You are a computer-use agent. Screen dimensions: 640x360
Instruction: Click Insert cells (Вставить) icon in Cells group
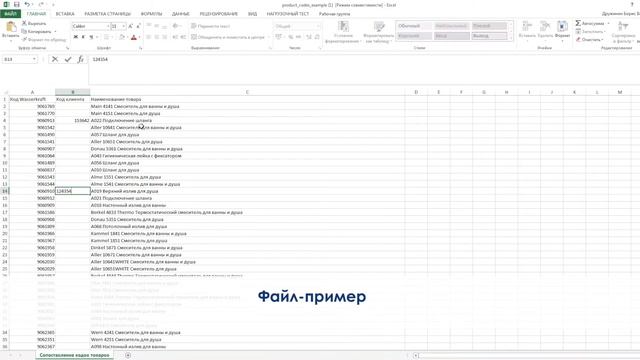pyautogui.click(x=527, y=27)
